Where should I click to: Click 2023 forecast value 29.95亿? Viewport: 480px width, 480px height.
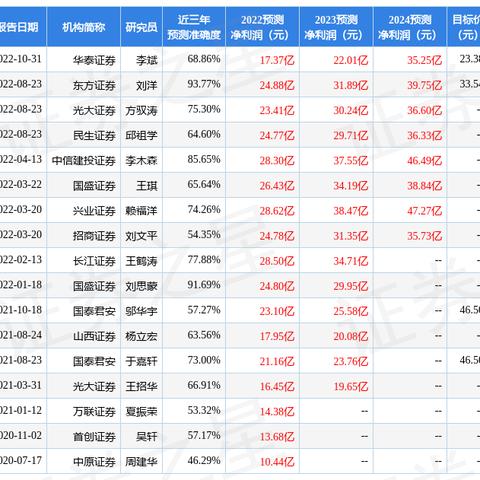tap(351, 286)
